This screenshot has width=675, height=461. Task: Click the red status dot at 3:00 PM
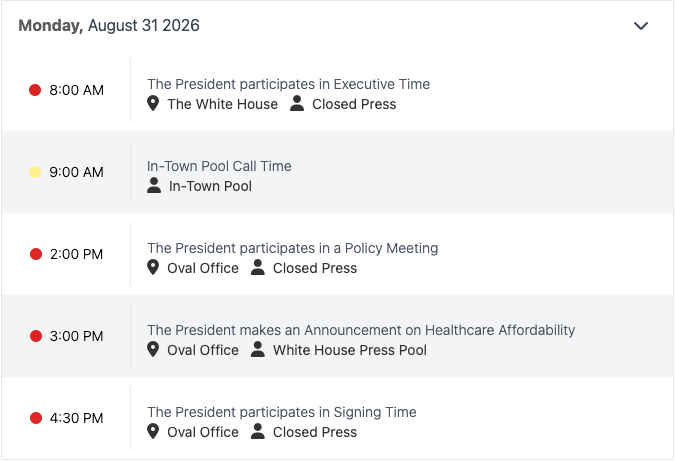36,336
